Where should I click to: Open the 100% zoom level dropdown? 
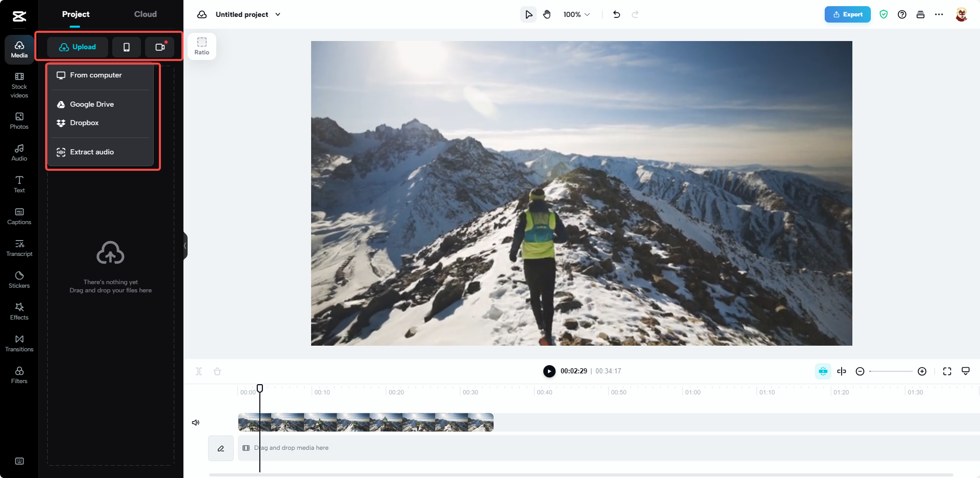[577, 14]
